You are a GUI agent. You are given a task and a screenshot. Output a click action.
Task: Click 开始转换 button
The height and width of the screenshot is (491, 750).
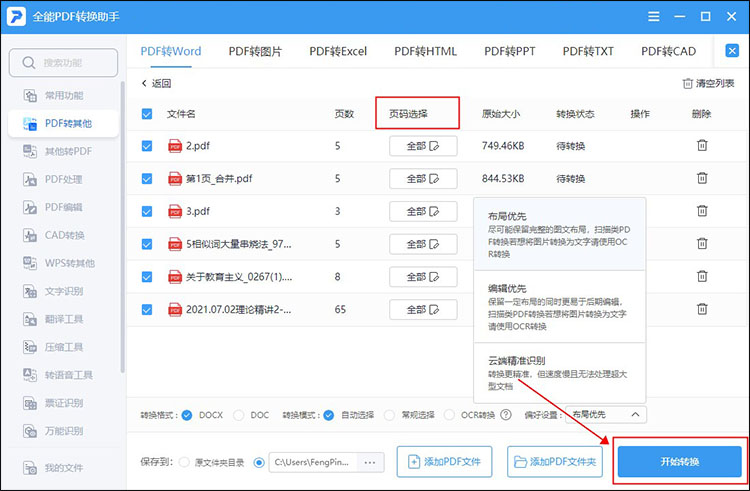coord(679,461)
